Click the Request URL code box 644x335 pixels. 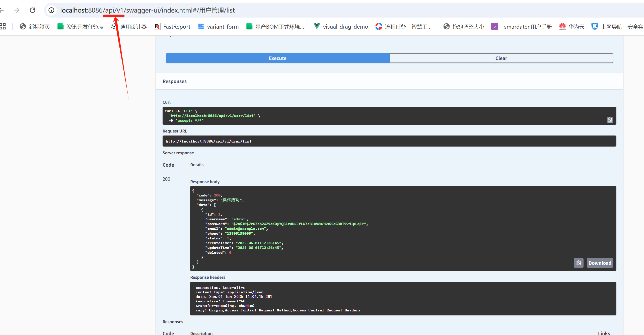pos(389,141)
